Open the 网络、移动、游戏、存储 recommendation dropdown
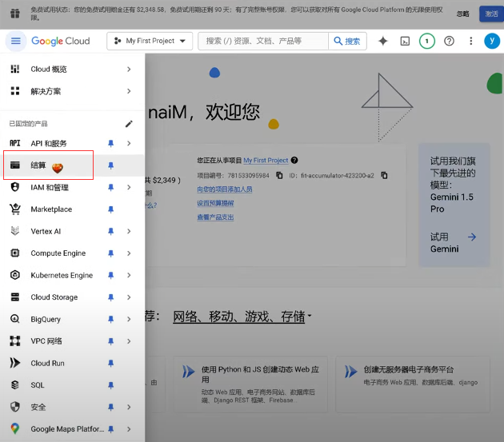504x442 pixels. (x=242, y=317)
